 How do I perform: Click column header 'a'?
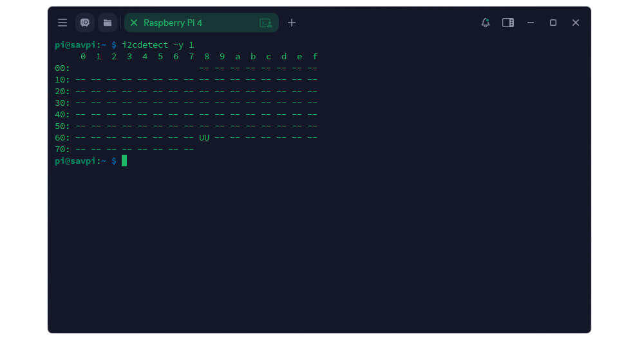click(238, 57)
